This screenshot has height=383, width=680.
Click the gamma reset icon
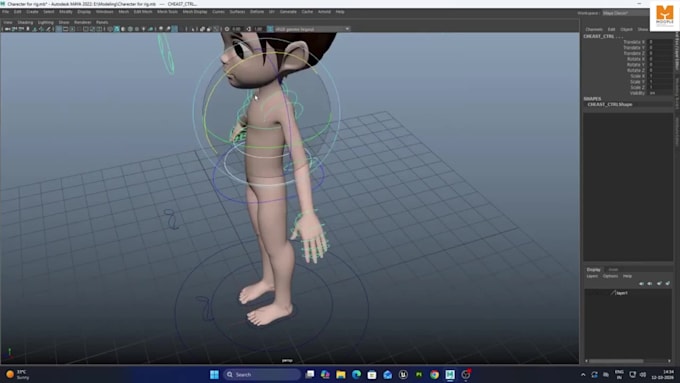(x=248, y=29)
